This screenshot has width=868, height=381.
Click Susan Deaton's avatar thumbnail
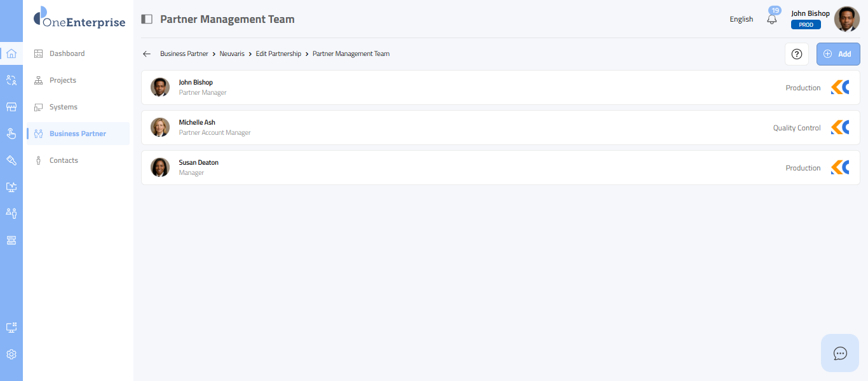pos(160,167)
